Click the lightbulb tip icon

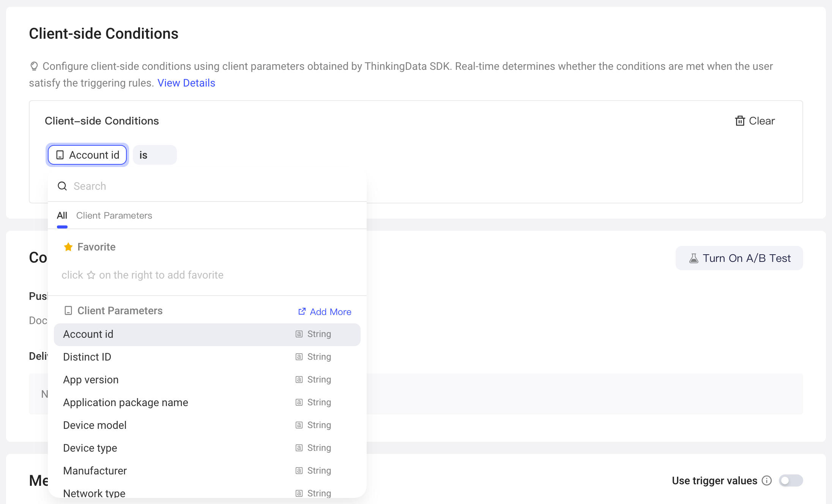tap(34, 66)
